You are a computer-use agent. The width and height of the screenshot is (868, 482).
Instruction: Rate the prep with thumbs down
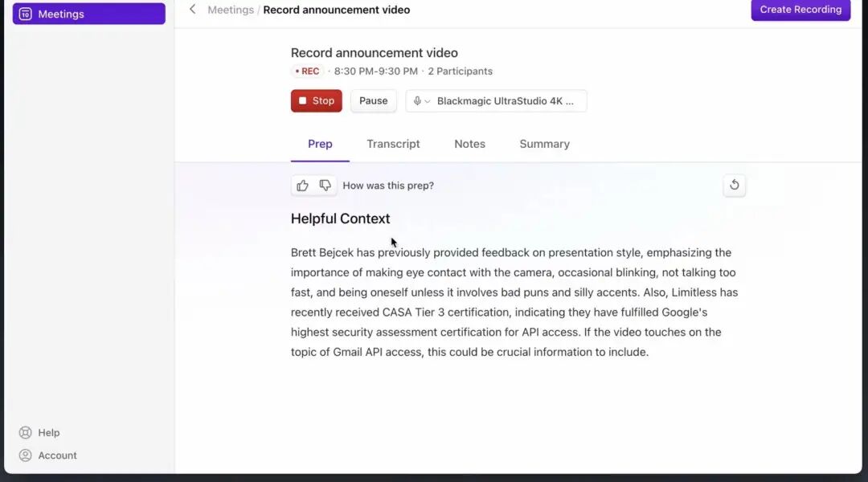[x=325, y=186]
